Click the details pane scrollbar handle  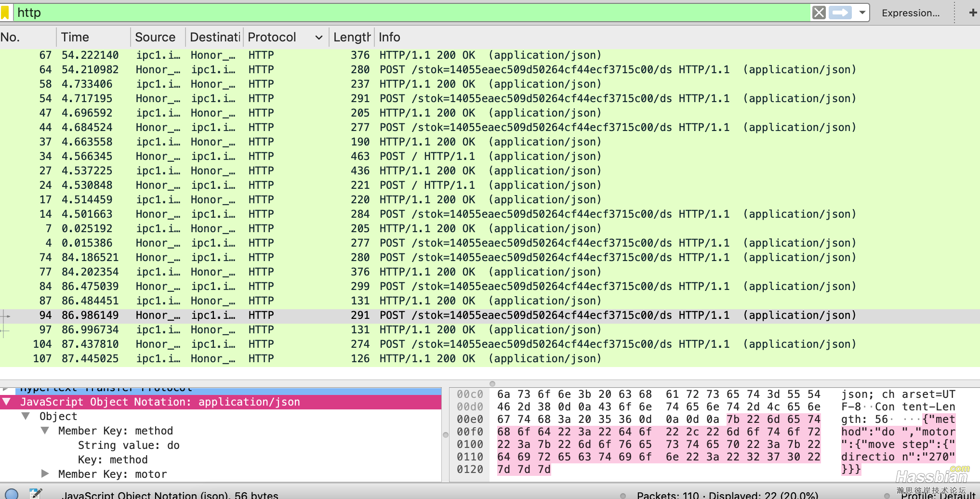[x=446, y=435]
